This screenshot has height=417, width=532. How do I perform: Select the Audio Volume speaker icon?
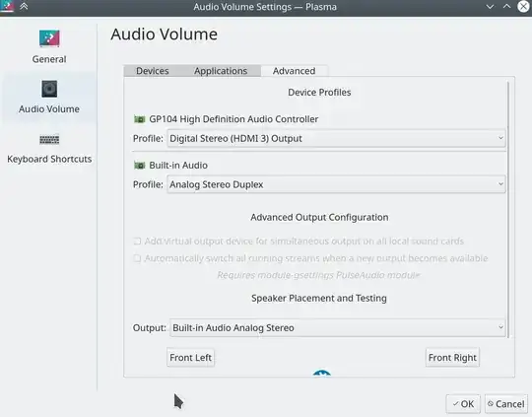[x=49, y=89]
